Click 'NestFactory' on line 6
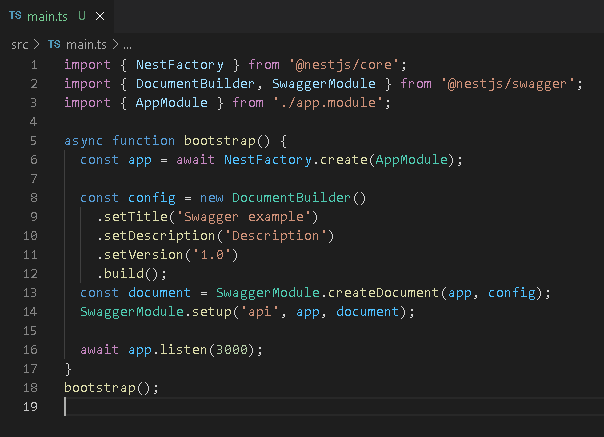 (x=268, y=160)
